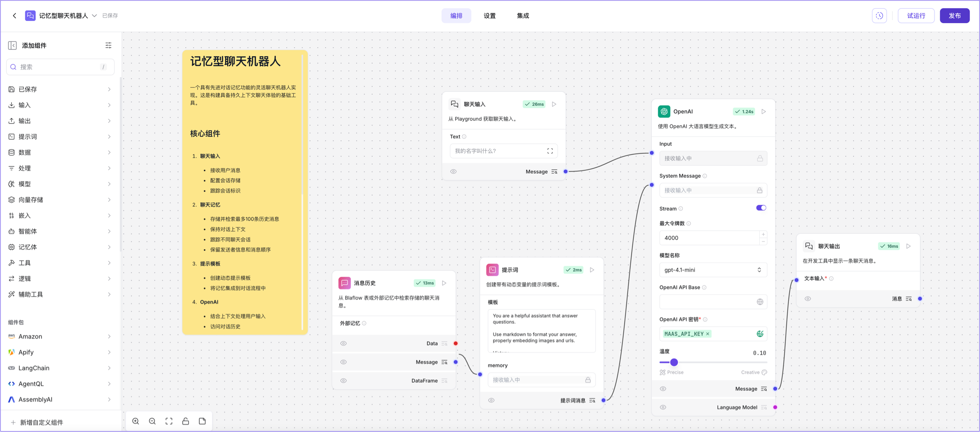Click the fit view icon
The image size is (980, 432).
169,421
